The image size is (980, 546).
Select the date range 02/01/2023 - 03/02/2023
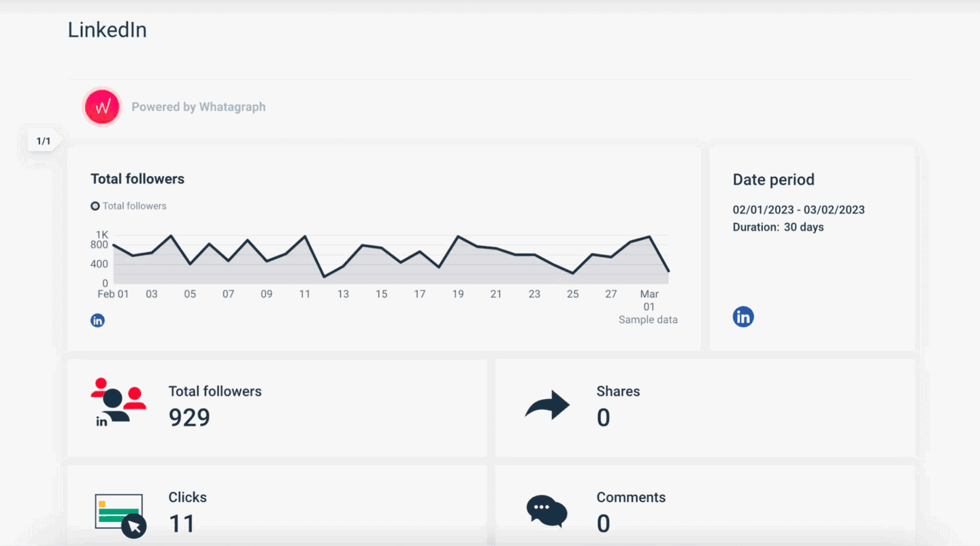(x=798, y=210)
